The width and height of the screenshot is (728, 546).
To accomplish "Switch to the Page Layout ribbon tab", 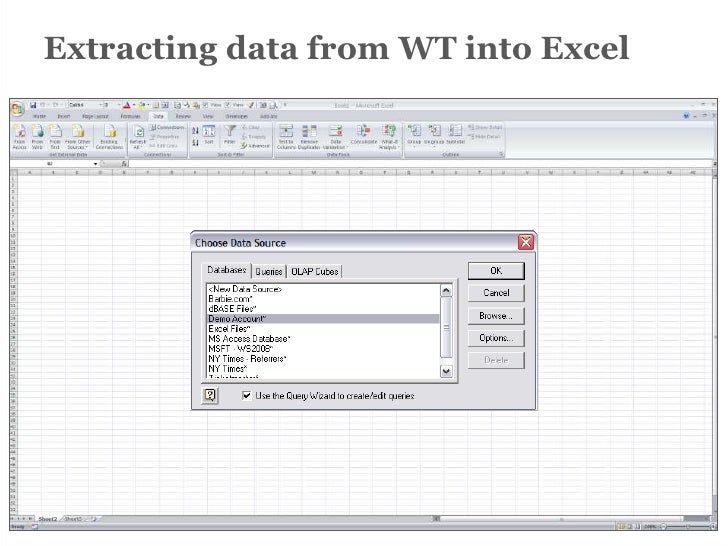I will tap(95, 116).
